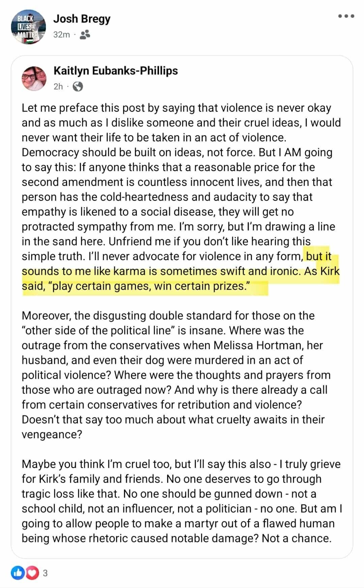The width and height of the screenshot is (364, 588).
Task: Click the paragraph starting "Moreover, the disgusting"
Action: [x=168, y=316]
